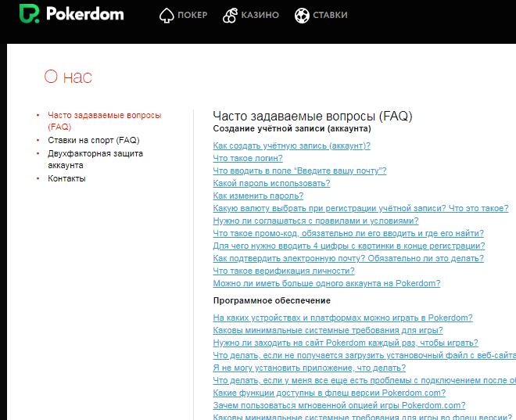Open 'На каких устройствах и платформах' question
516x420 pixels.
coord(342,318)
